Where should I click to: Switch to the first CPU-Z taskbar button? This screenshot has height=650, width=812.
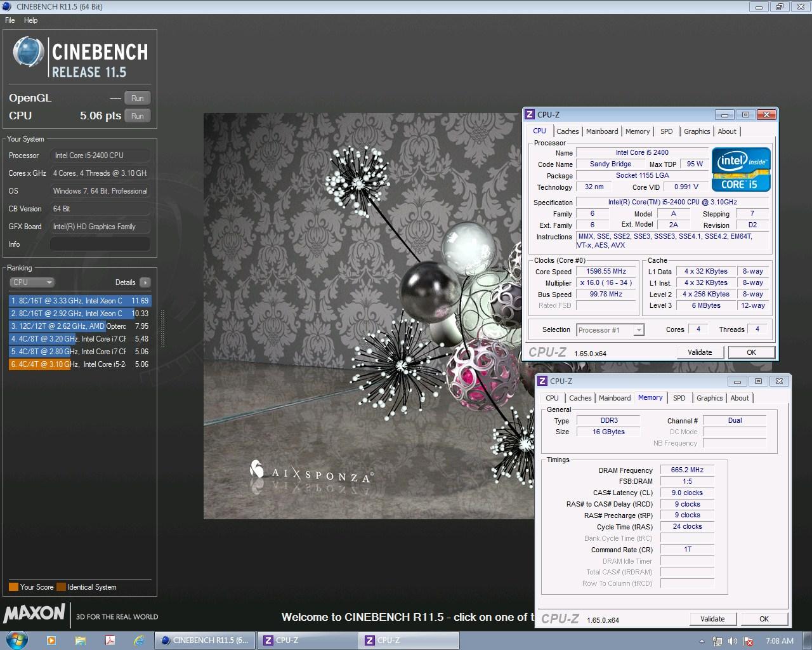(307, 640)
